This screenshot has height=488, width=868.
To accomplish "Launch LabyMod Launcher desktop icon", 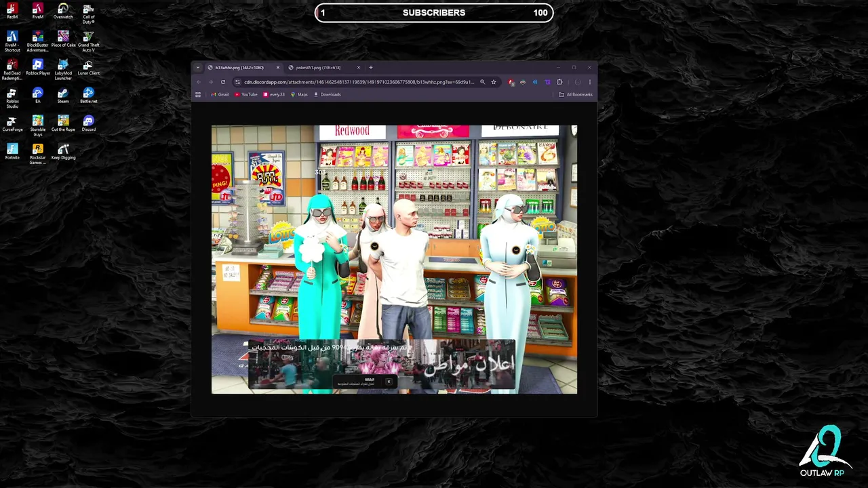I will point(63,70).
